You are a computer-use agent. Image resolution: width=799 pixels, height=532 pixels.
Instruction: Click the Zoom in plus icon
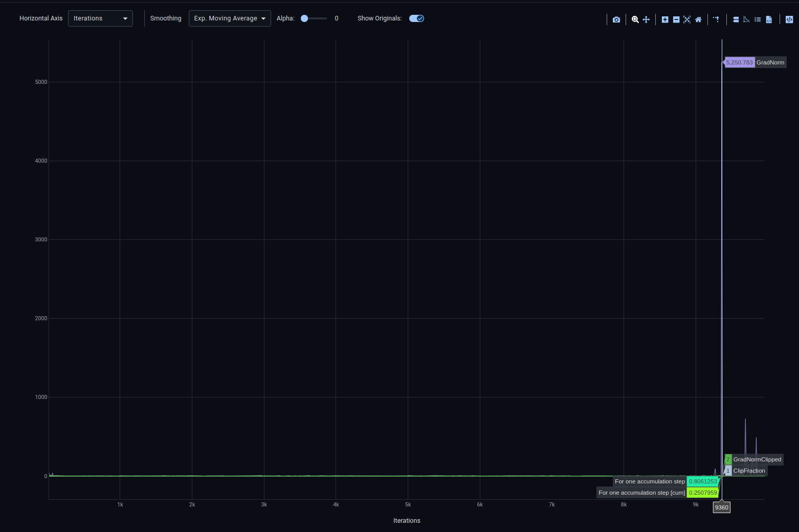click(x=665, y=19)
